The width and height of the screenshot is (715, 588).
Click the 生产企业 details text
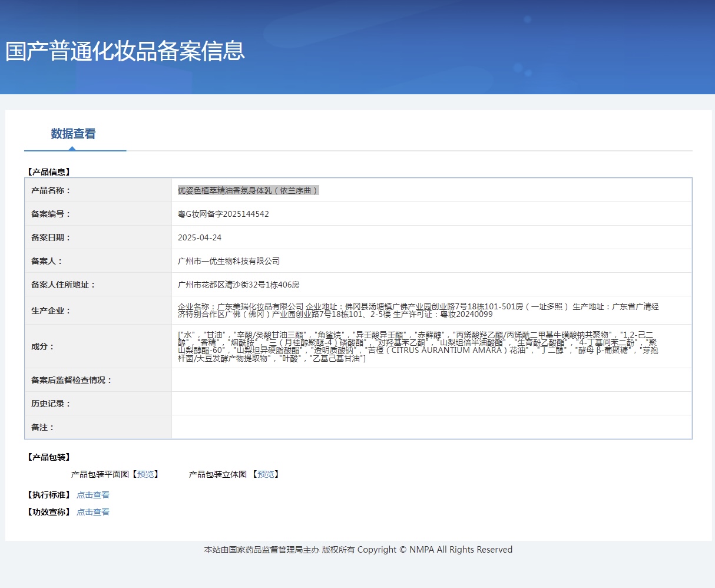click(x=418, y=310)
